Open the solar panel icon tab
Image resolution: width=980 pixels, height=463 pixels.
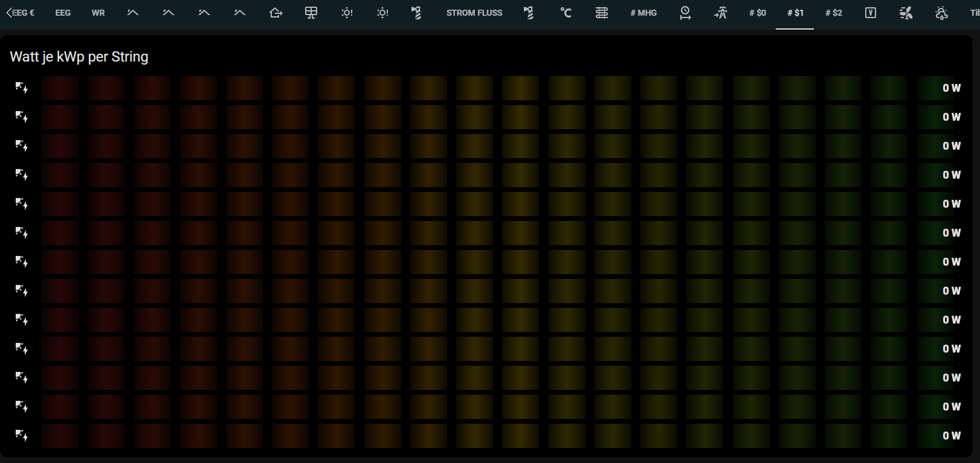tap(311, 13)
